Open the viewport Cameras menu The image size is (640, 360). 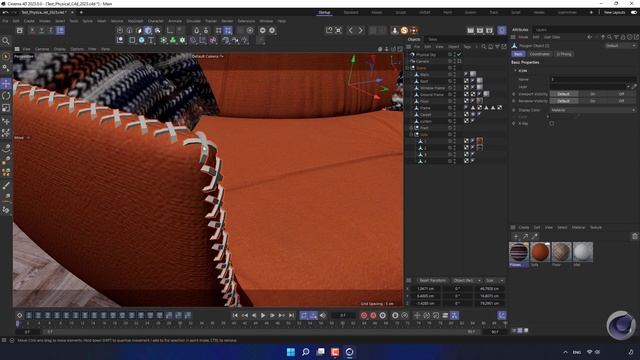pyautogui.click(x=42, y=49)
